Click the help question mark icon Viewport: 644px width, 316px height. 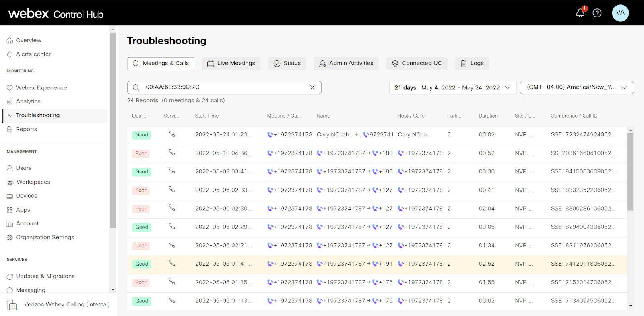597,13
